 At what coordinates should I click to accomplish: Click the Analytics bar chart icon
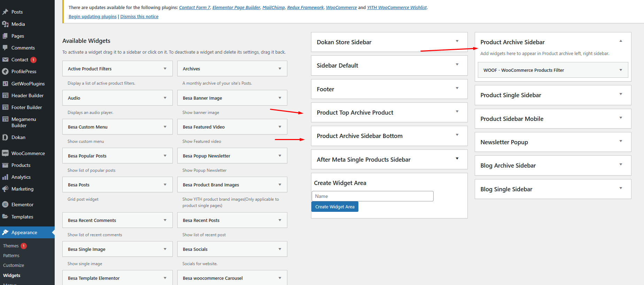tap(5, 177)
